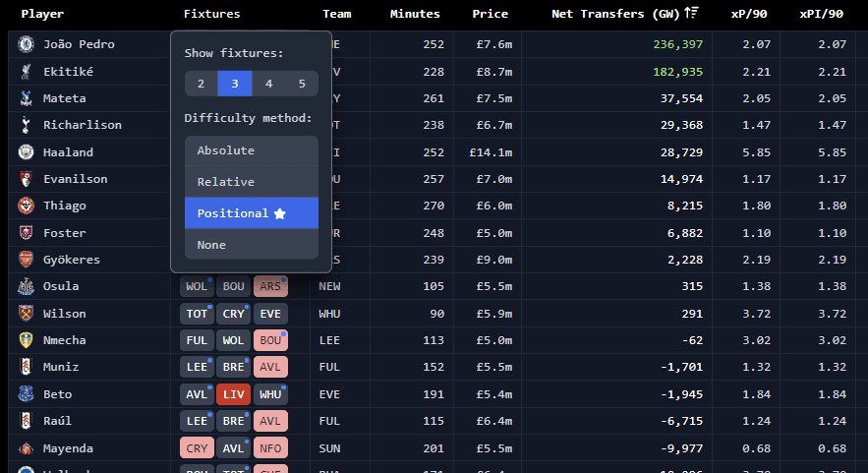Click the Chelsea badge beside João Pedro

click(26, 44)
